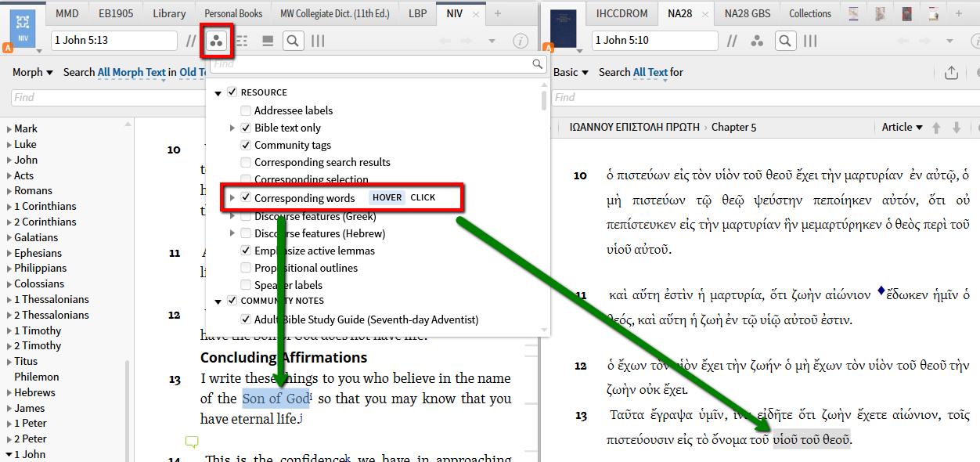The height and width of the screenshot is (462, 980).
Task: Set Corresponding words to CLICK
Action: click(x=423, y=197)
